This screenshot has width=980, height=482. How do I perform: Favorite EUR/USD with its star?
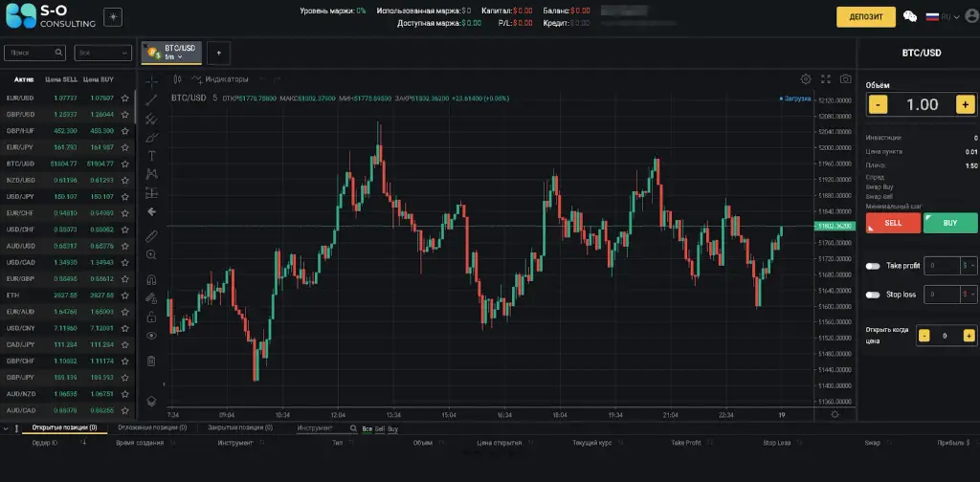[x=125, y=98]
